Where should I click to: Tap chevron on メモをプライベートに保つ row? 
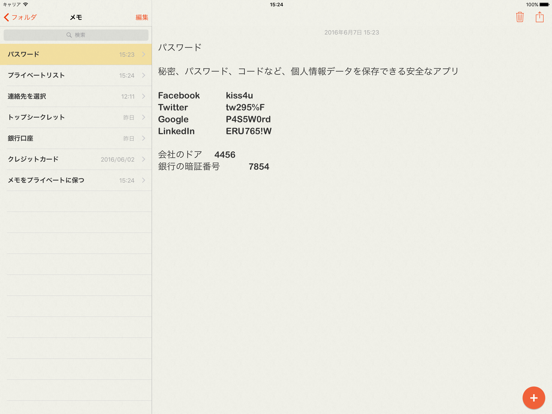point(144,180)
